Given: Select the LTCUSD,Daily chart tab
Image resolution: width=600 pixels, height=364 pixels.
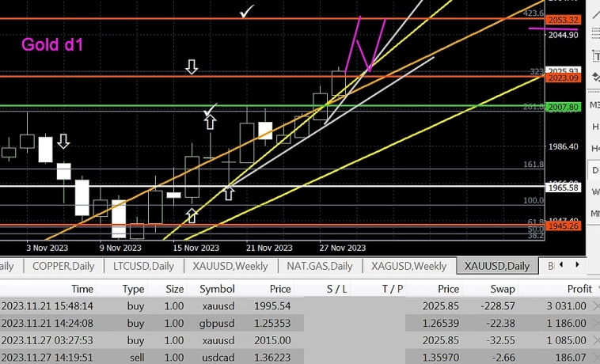Looking at the screenshot, I should pos(143,266).
